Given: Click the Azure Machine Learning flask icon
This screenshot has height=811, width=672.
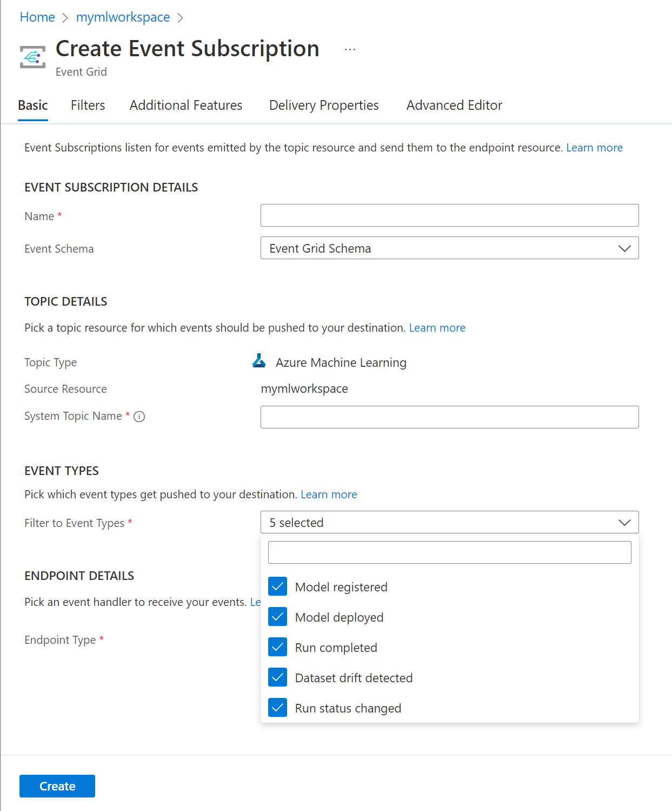Looking at the screenshot, I should (259, 361).
